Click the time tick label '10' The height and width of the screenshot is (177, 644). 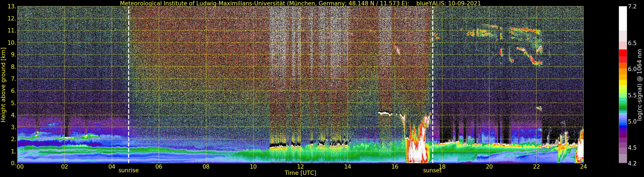[x=253, y=166]
